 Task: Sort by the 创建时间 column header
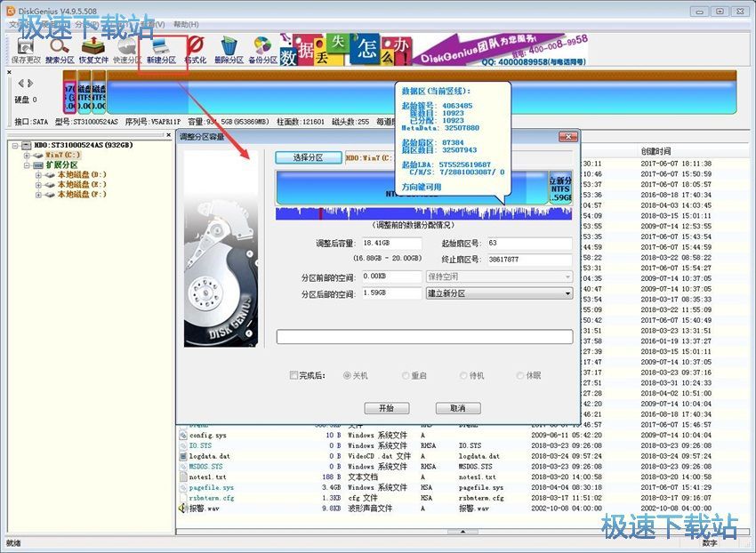pos(655,151)
